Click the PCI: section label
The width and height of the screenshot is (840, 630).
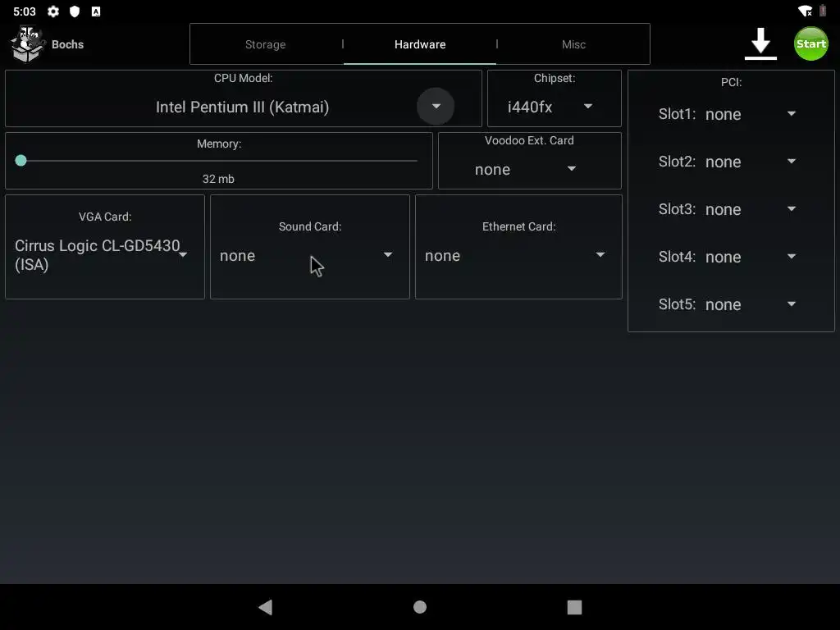731,83
